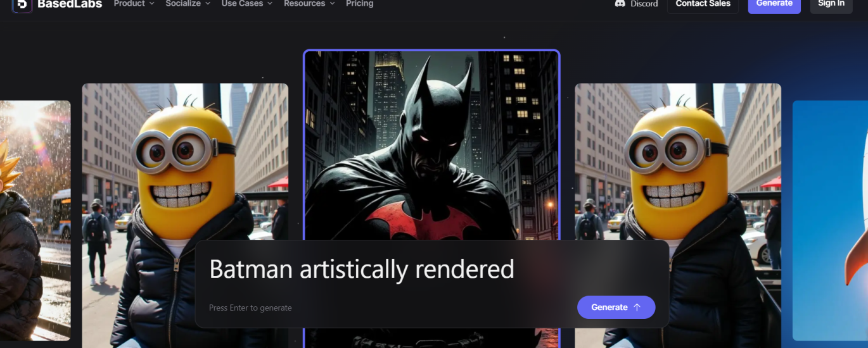Open the BasedLabs home link text
The image size is (868, 348).
pos(70,4)
